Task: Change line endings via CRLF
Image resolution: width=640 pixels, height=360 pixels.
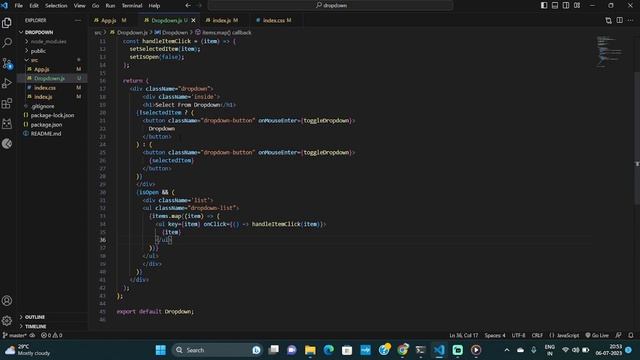Action: [537, 336]
